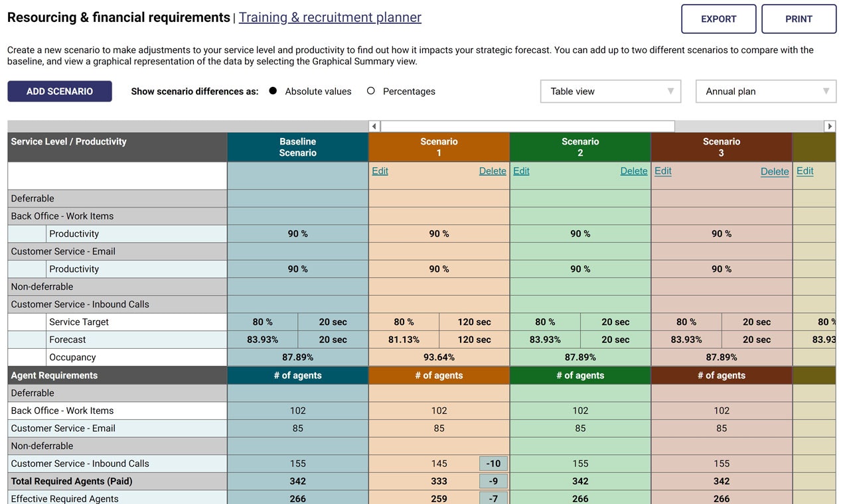
Task: Click the Scenario 2 column header
Action: click(x=580, y=147)
